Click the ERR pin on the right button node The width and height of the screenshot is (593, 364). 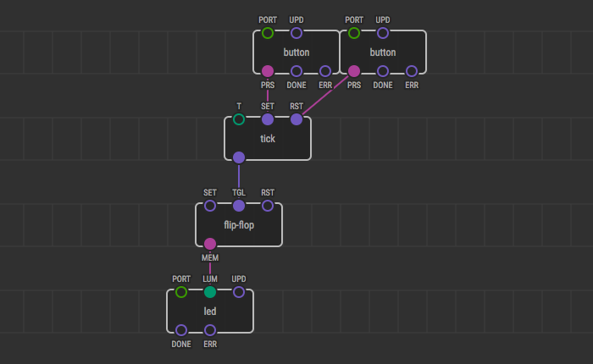412,72
